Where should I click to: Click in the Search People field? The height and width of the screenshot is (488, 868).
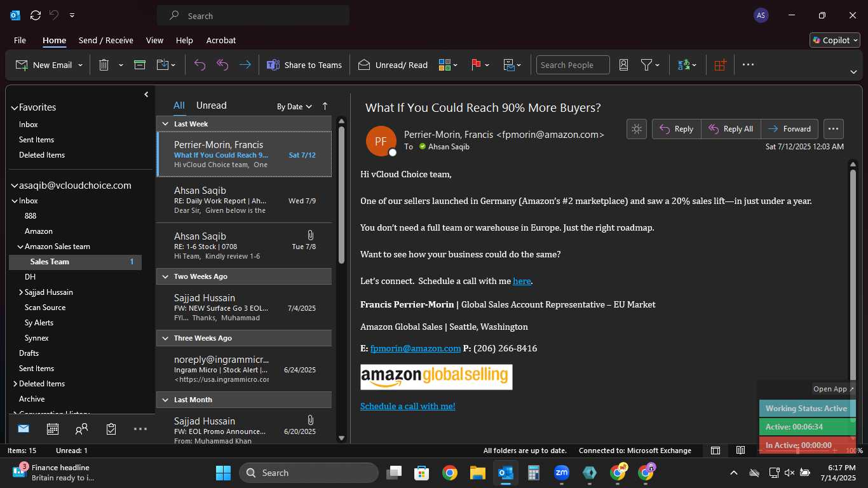(573, 65)
